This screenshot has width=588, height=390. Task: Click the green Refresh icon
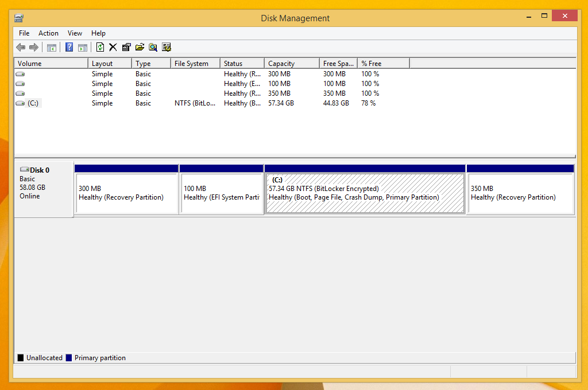pyautogui.click(x=100, y=47)
